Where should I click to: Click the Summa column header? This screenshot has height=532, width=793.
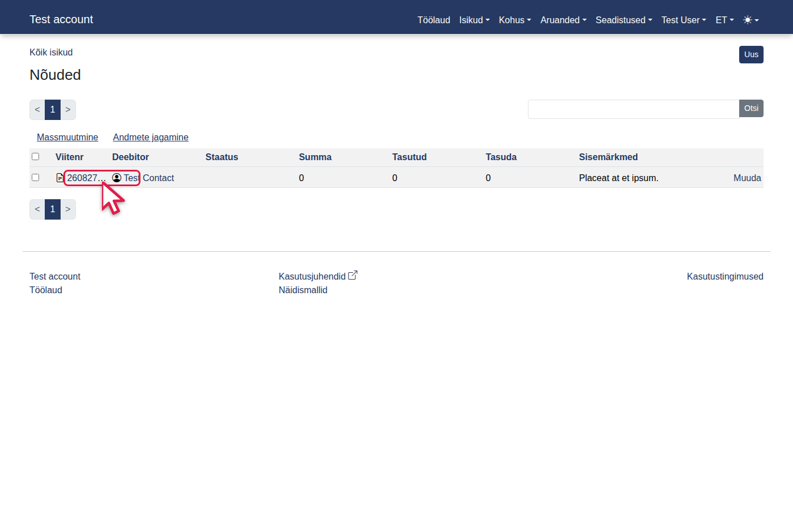pos(315,157)
